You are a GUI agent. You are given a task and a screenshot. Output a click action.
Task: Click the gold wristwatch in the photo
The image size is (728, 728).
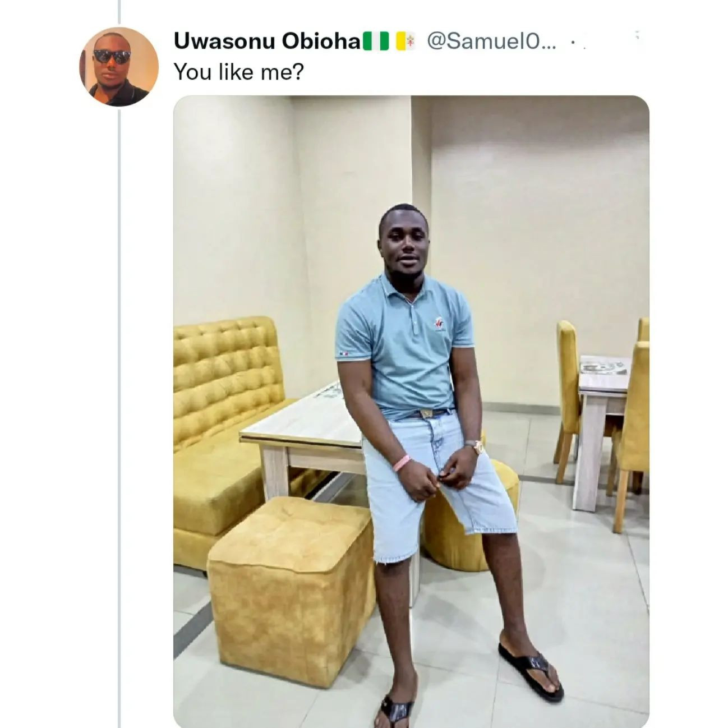(478, 446)
